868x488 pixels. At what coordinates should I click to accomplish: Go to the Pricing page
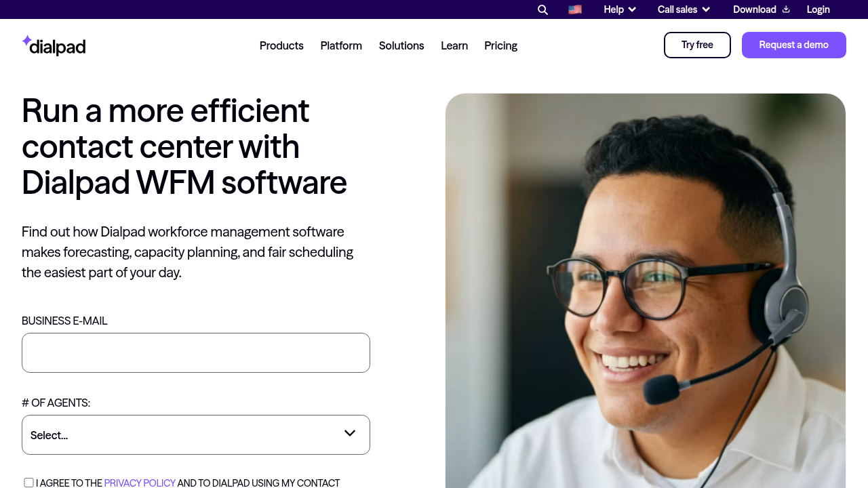tap(500, 45)
